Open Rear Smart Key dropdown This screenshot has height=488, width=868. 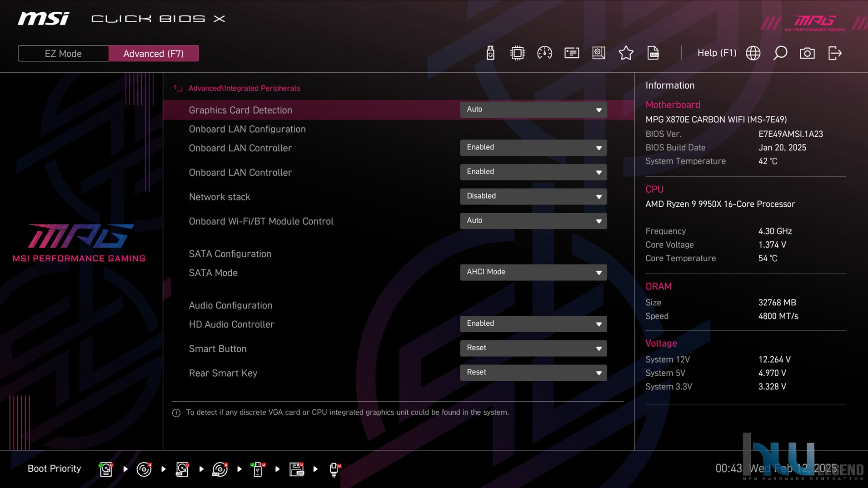(x=533, y=373)
